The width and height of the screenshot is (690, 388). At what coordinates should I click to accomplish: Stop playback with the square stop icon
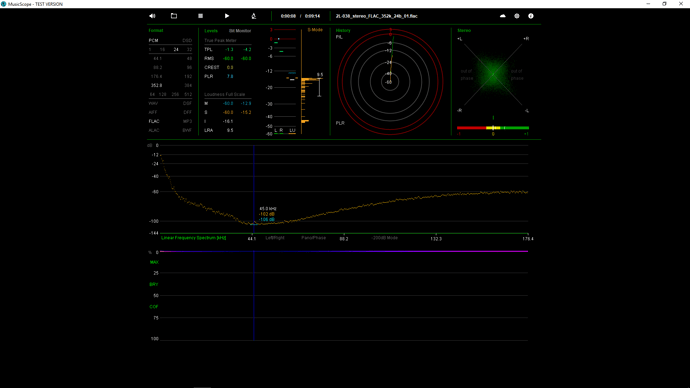(x=200, y=16)
